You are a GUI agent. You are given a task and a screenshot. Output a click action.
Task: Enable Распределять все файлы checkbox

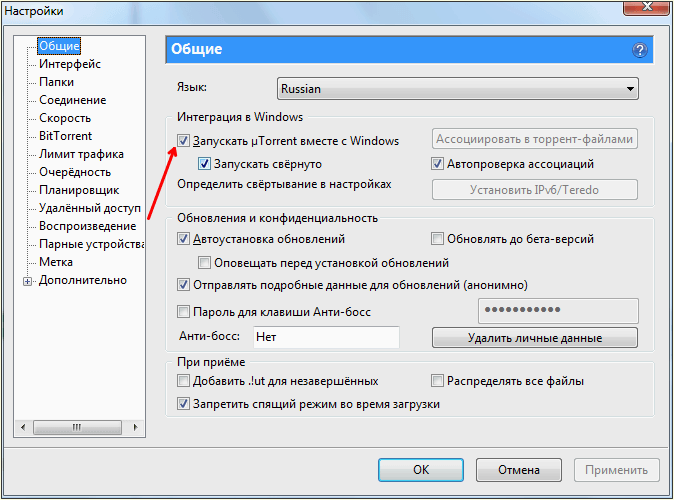[438, 381]
